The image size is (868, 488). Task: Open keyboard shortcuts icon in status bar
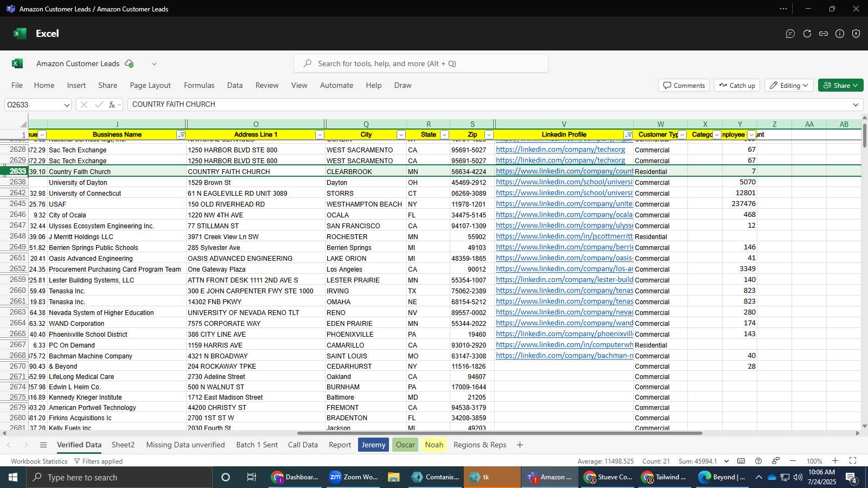741,461
